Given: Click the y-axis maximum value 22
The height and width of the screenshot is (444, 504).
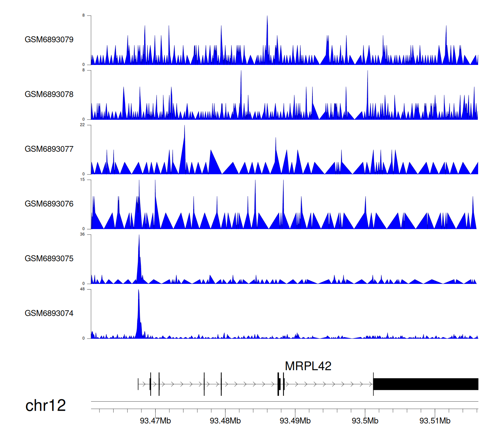Looking at the screenshot, I should pos(82,125).
